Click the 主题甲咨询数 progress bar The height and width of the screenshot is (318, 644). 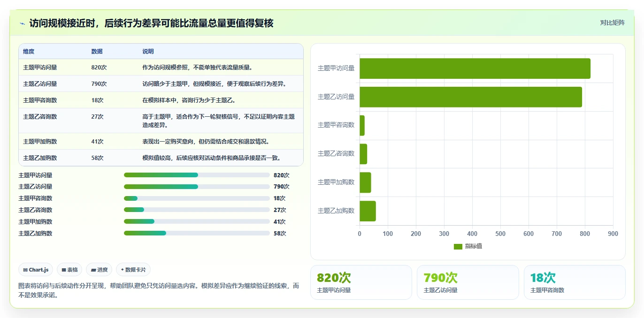tap(197, 198)
